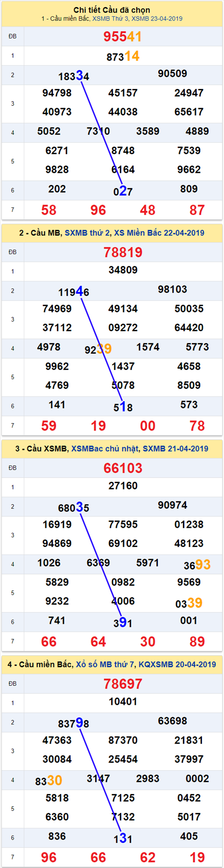Select the number 87370
The height and width of the screenshot is (868, 224).
(123, 740)
